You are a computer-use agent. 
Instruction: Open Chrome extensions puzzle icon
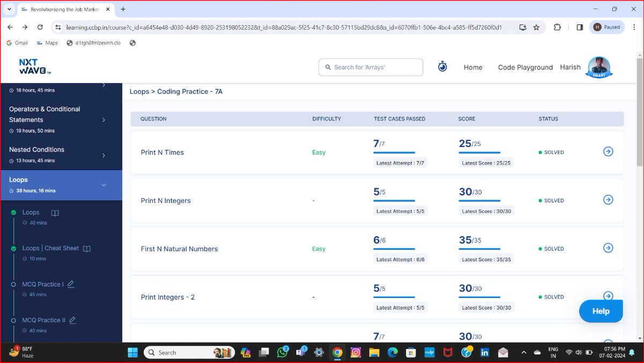[557, 27]
